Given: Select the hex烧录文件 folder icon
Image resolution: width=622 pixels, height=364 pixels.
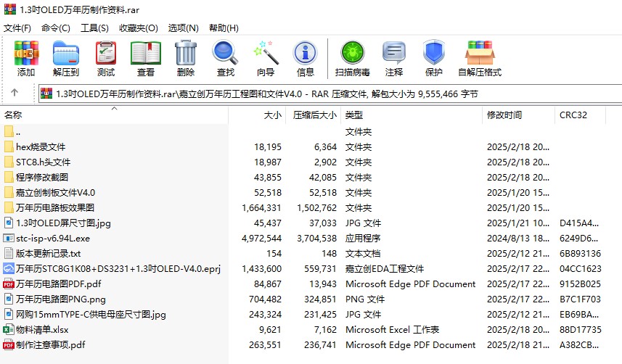Looking at the screenshot, I should [x=9, y=147].
